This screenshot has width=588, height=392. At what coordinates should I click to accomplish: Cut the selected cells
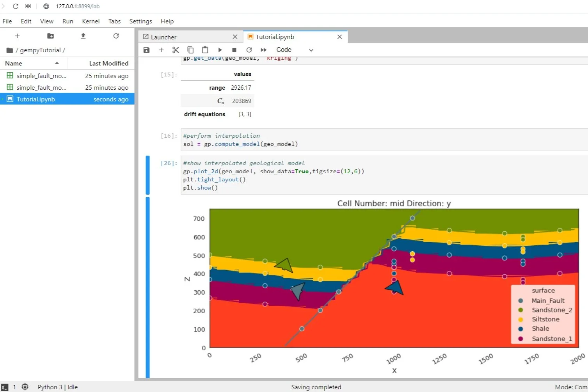pos(176,50)
